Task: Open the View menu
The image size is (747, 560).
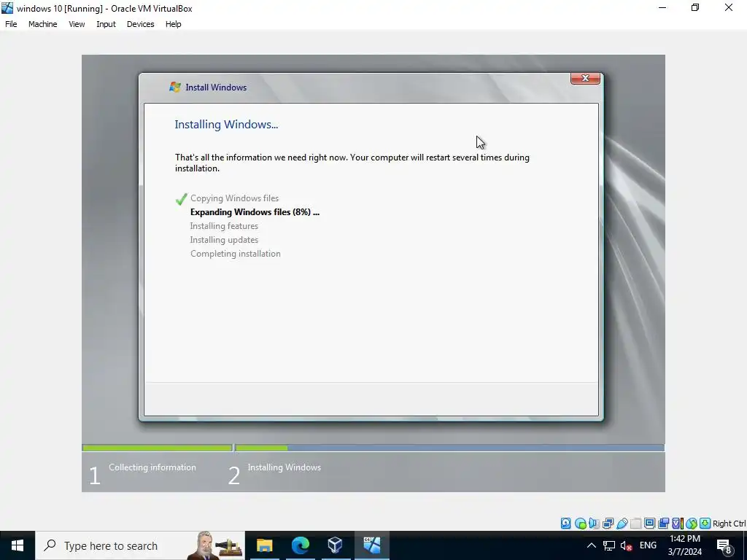Action: tap(76, 24)
